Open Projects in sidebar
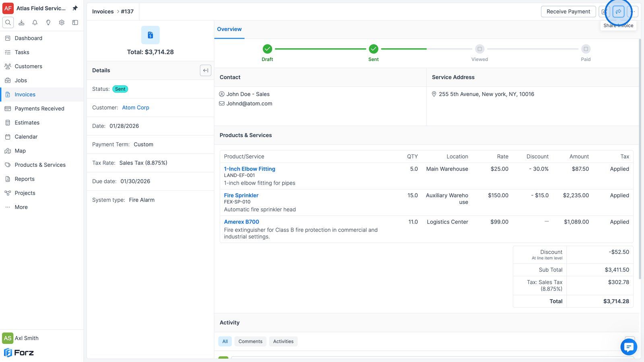 coord(42,193)
